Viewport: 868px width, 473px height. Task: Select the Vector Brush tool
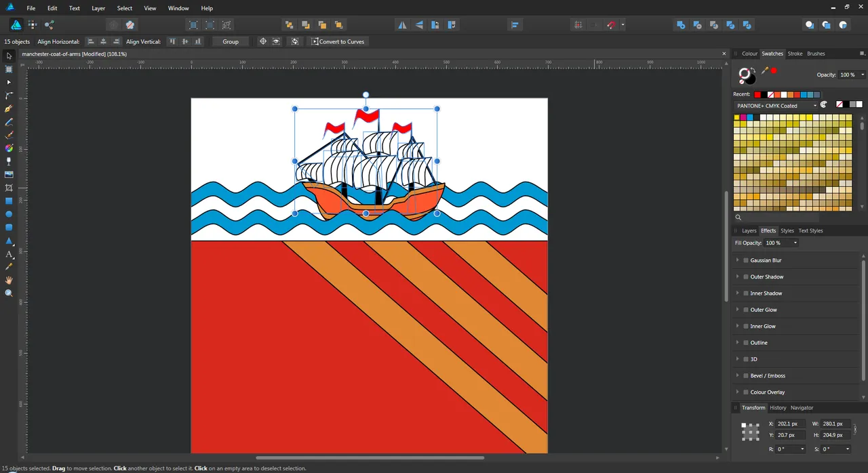(9, 135)
